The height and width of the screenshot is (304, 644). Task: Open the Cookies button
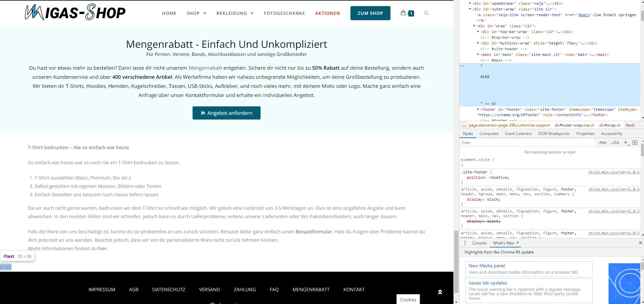(408, 299)
